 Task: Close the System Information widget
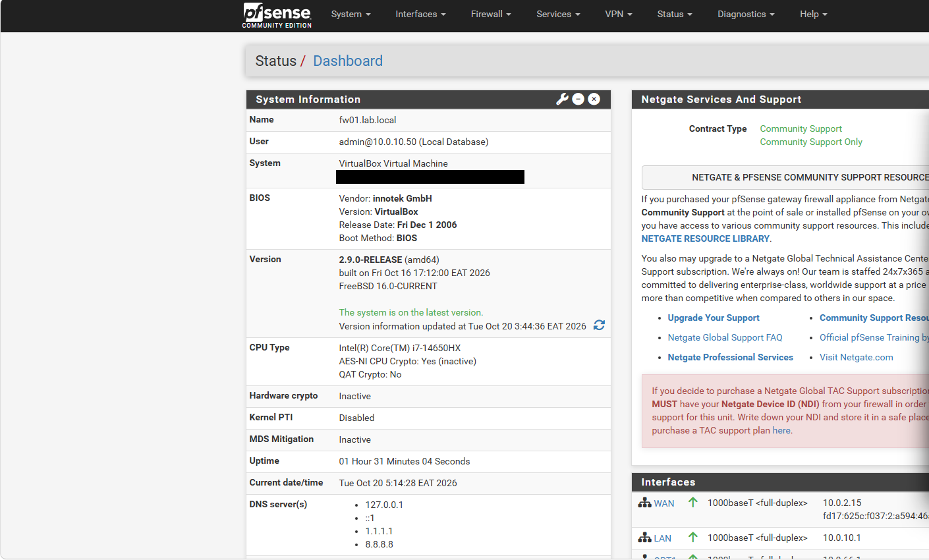tap(594, 99)
